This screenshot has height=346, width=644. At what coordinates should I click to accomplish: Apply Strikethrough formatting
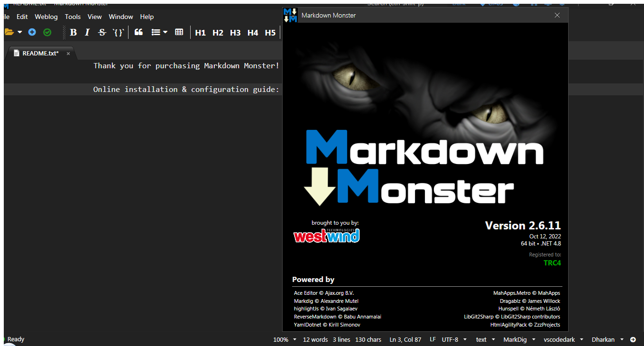[x=101, y=32]
